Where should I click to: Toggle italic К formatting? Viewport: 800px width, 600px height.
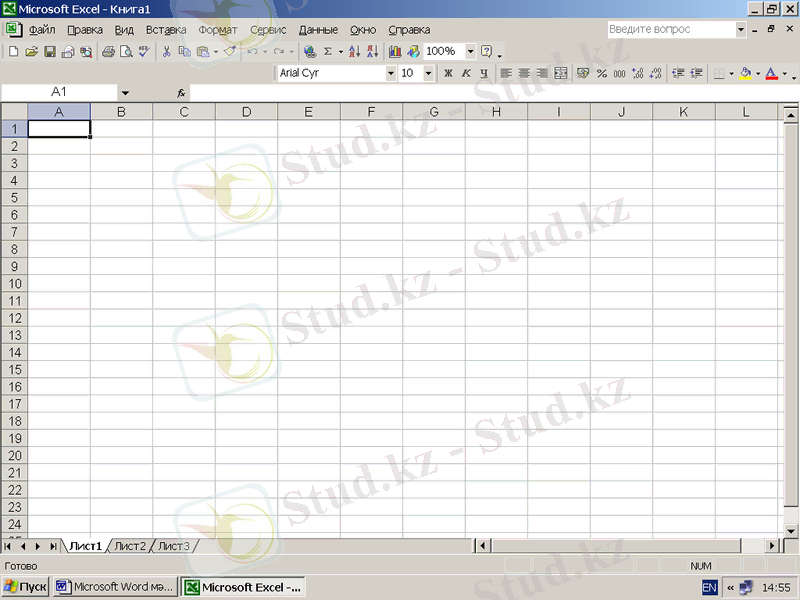tap(466, 73)
